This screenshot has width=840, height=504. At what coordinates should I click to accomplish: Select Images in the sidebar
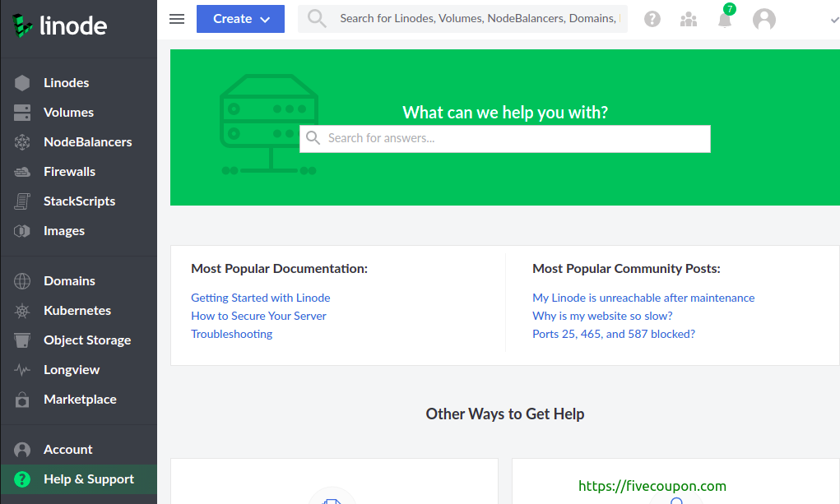(79, 231)
